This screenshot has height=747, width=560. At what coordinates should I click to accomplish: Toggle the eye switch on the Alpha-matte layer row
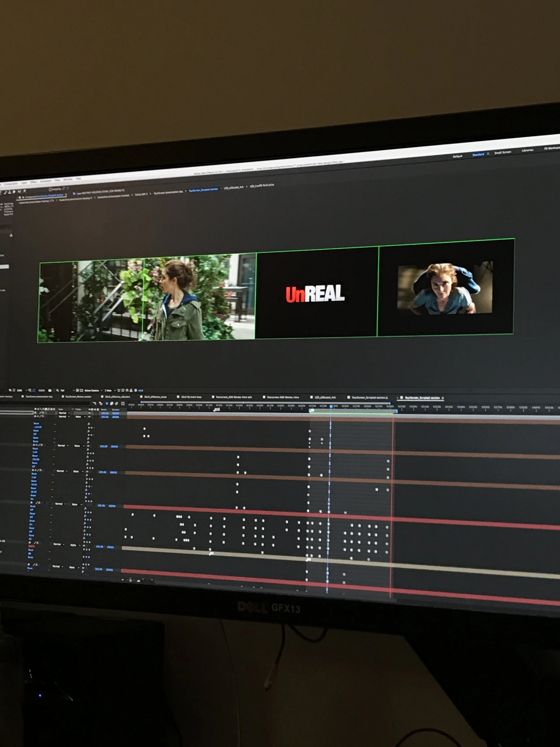click(84, 546)
